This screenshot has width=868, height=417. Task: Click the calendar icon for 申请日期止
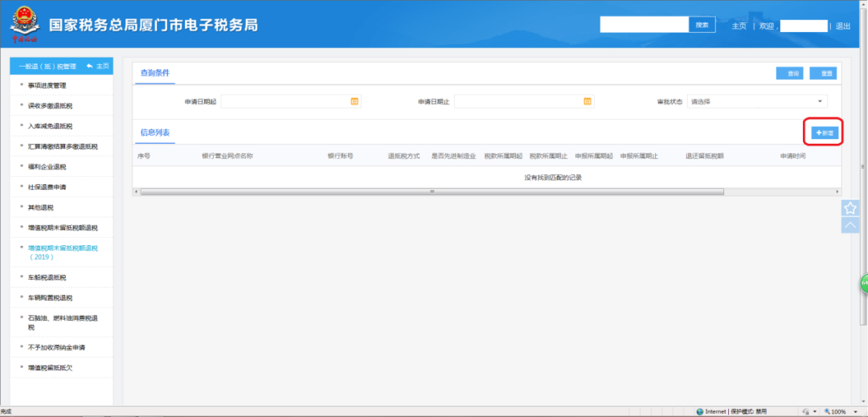point(588,101)
